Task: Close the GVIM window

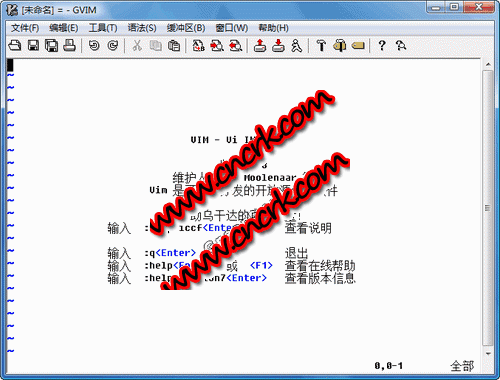Action: click(x=478, y=7)
